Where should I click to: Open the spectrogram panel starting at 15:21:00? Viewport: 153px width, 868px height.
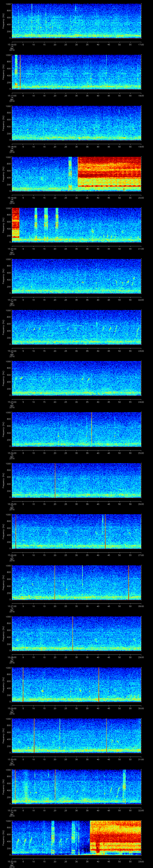(76, 276)
